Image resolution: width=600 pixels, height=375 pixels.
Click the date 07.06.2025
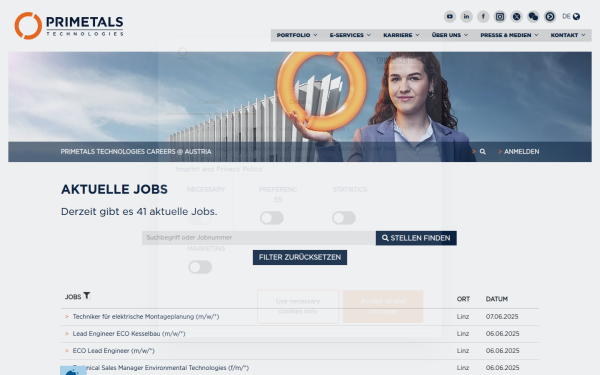pos(502,317)
